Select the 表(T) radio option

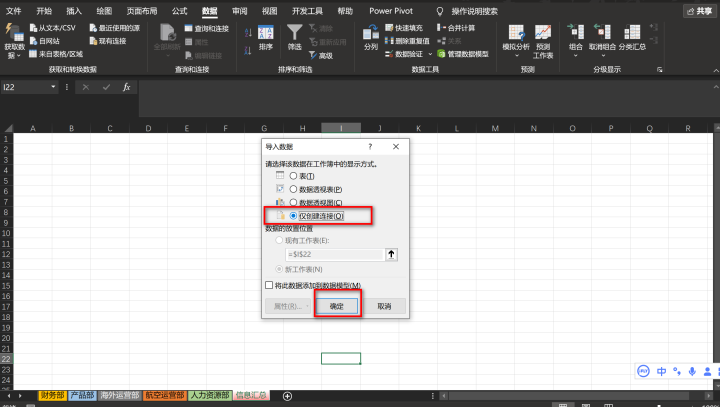(x=293, y=176)
